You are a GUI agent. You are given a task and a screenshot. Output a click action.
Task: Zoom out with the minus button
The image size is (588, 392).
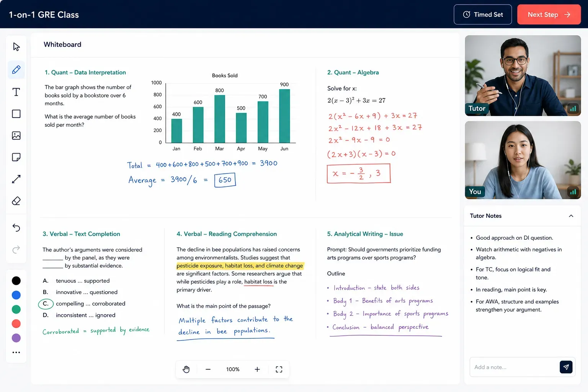click(208, 369)
